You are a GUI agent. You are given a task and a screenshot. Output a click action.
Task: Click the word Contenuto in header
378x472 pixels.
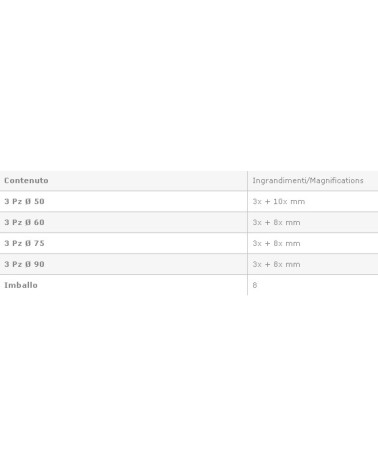click(x=26, y=181)
